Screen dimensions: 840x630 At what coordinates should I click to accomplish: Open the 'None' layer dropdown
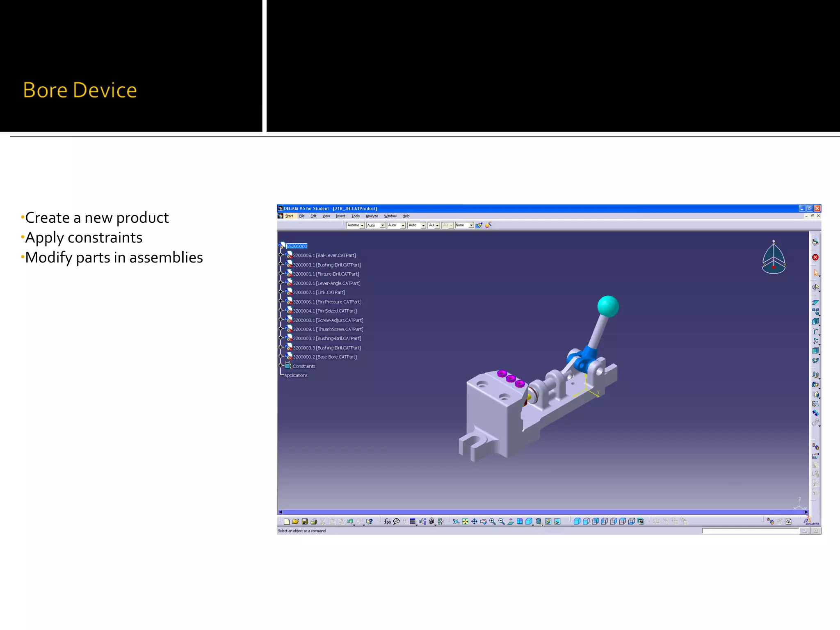(x=464, y=225)
